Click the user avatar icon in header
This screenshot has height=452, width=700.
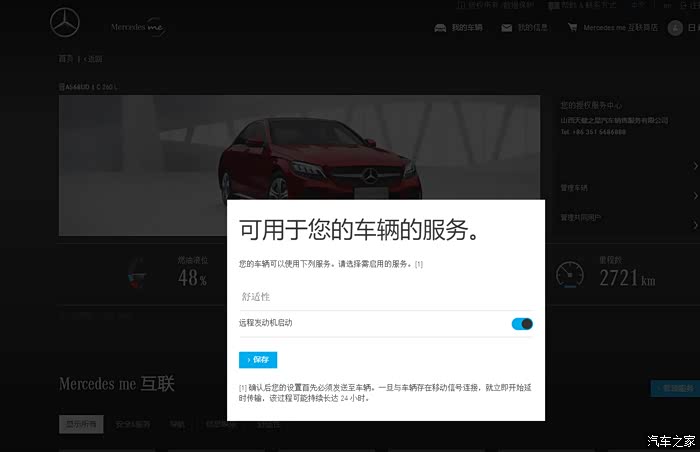pos(676,28)
